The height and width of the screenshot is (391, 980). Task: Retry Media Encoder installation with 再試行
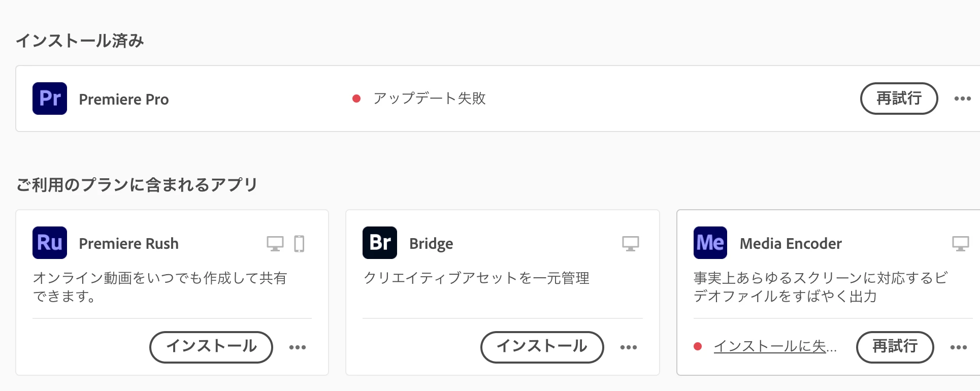click(x=895, y=347)
